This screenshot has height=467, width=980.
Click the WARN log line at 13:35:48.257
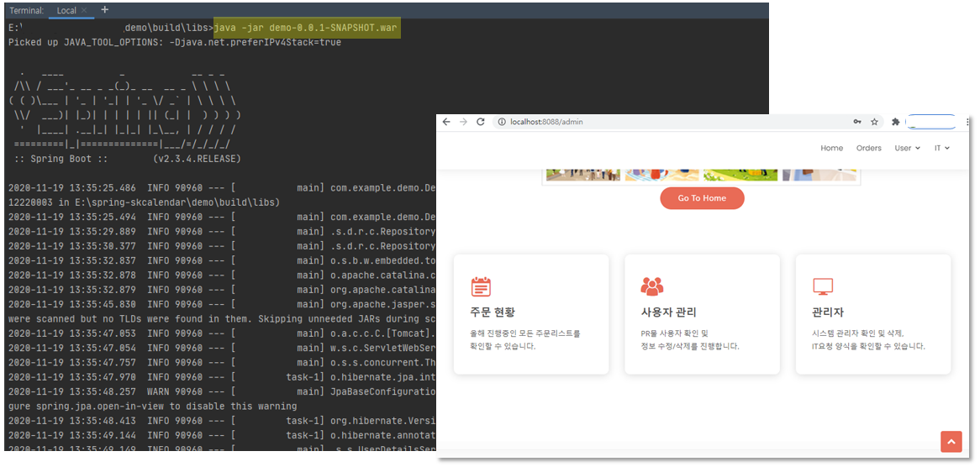click(222, 391)
